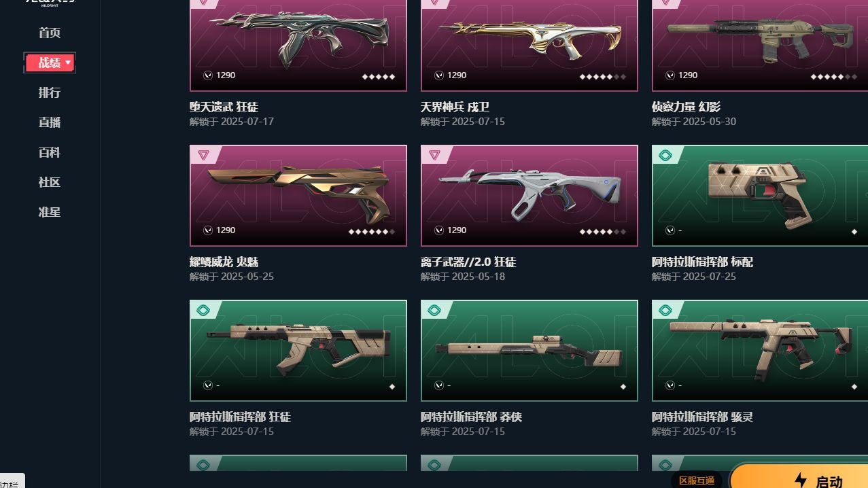Click the VP currency icon on 离子武器//2.0 狂徒 card
Image resolution: width=868 pixels, height=488 pixels.
(439, 230)
